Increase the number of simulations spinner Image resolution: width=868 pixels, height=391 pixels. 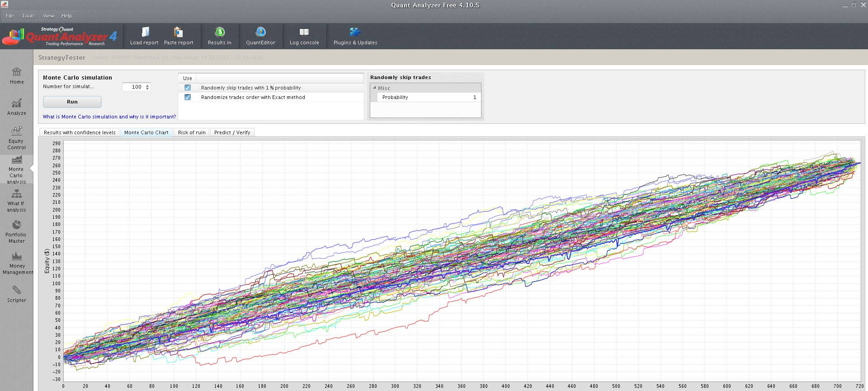[147, 85]
